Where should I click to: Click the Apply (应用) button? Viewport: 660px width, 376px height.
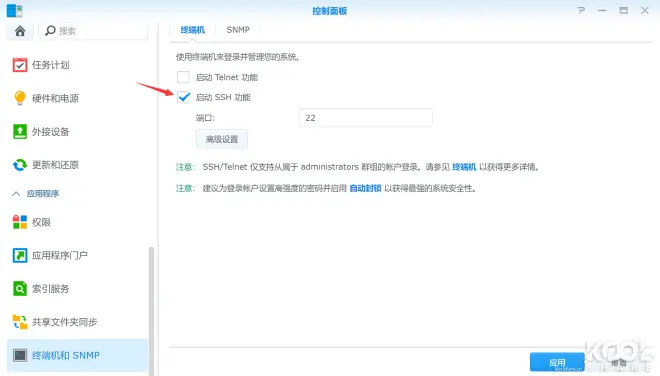557,362
